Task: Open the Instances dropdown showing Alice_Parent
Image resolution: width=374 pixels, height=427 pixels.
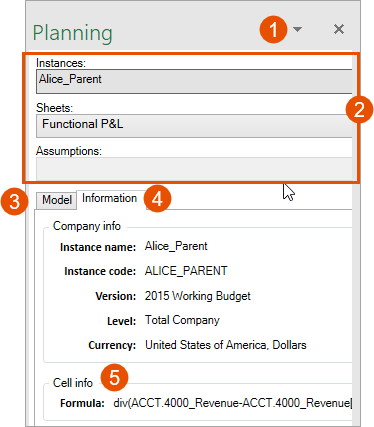Action: tap(194, 81)
